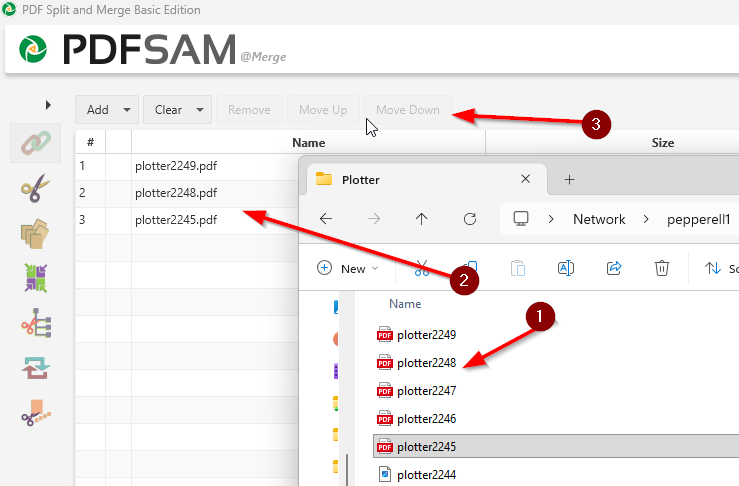
Task: Add a new File Explorer tab
Action: pos(569,180)
